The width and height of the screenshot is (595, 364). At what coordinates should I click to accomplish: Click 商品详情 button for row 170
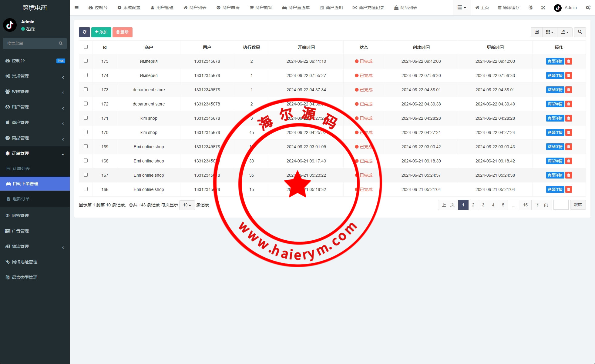[x=555, y=132]
